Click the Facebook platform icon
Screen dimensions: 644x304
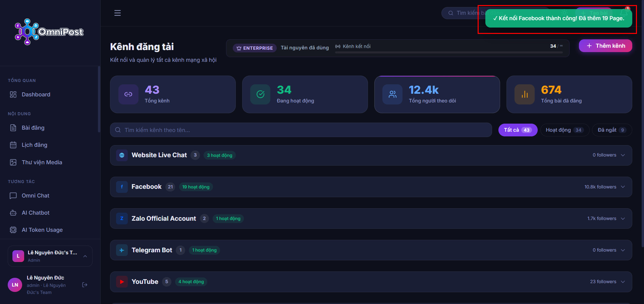(x=122, y=187)
